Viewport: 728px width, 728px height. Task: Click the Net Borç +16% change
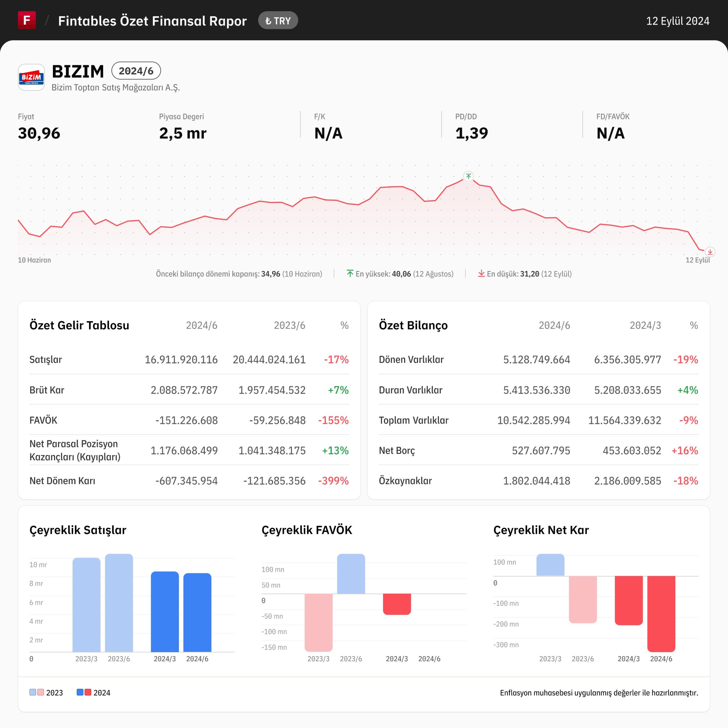point(685,450)
